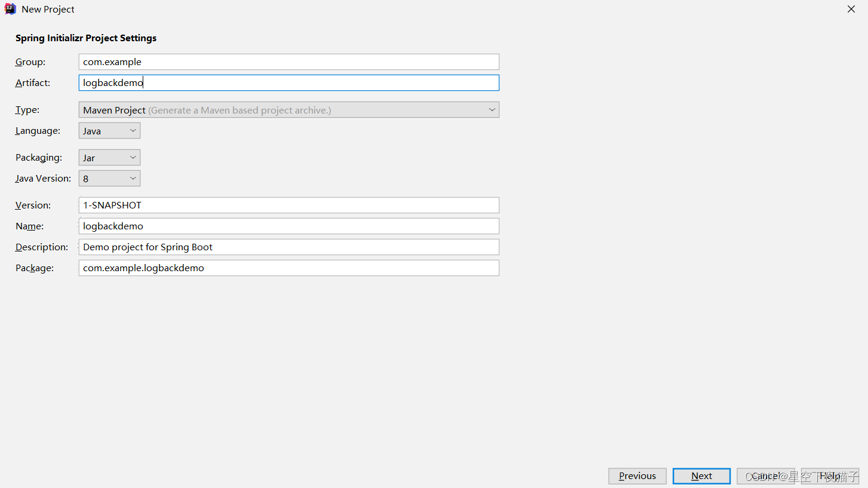Proceed with the Next button
This screenshot has height=488, width=868.
701,476
